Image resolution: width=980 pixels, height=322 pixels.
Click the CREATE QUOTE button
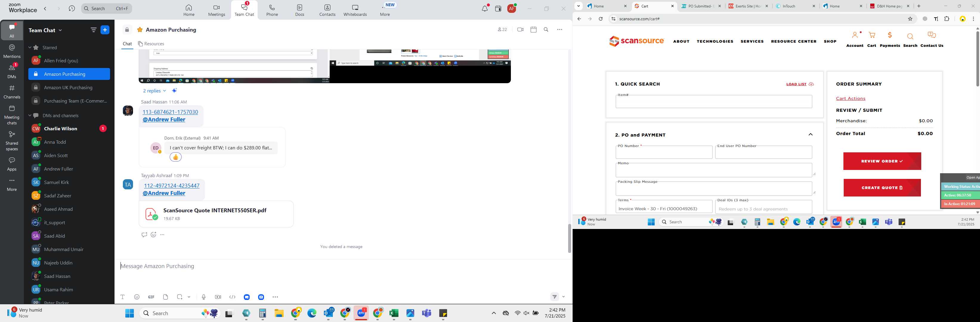click(x=882, y=188)
